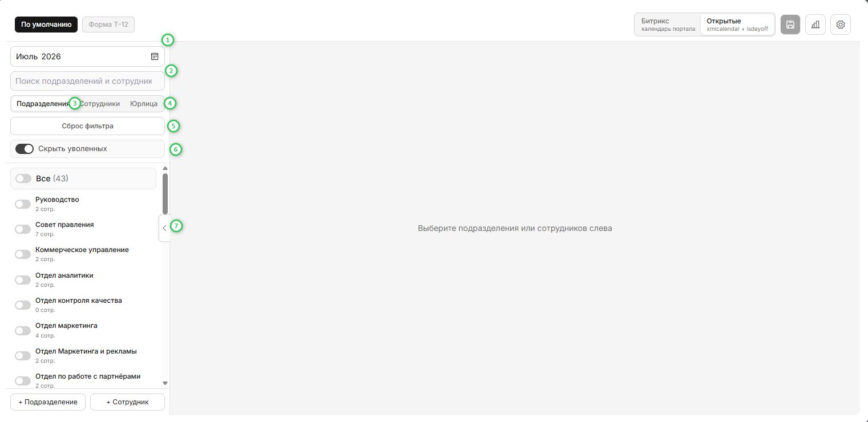The width and height of the screenshot is (868, 422).
Task: Click the 'Руководство' department name
Action: click(57, 200)
